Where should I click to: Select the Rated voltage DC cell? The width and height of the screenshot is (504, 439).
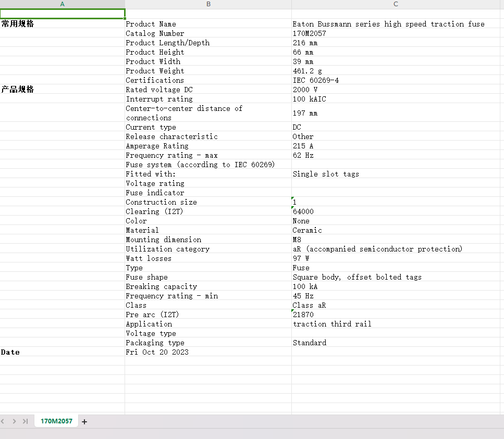(208, 89)
